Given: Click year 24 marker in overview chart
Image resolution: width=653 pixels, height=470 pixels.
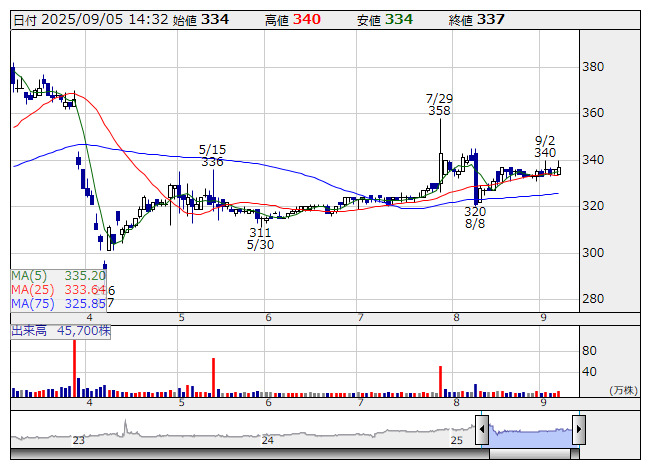Looking at the screenshot, I should point(267,440).
